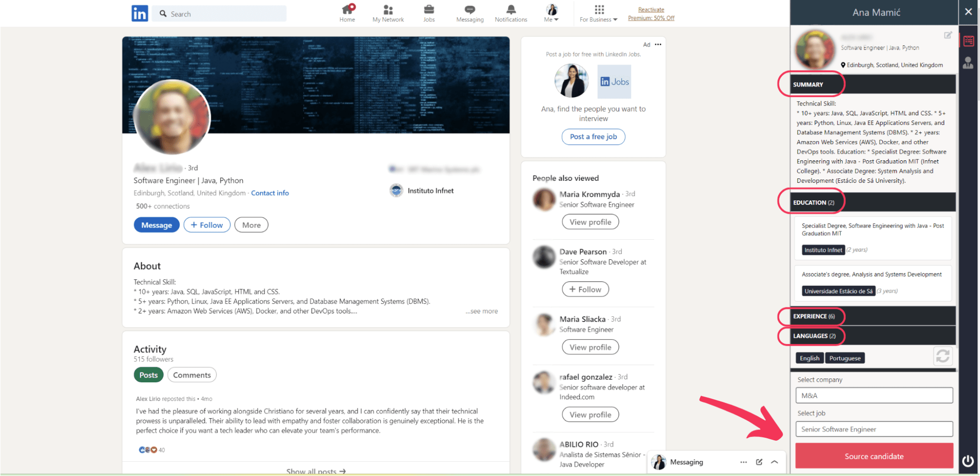Click the edit pencil icon in sidebar panel
This screenshot has width=980, height=476.
tap(948, 35)
